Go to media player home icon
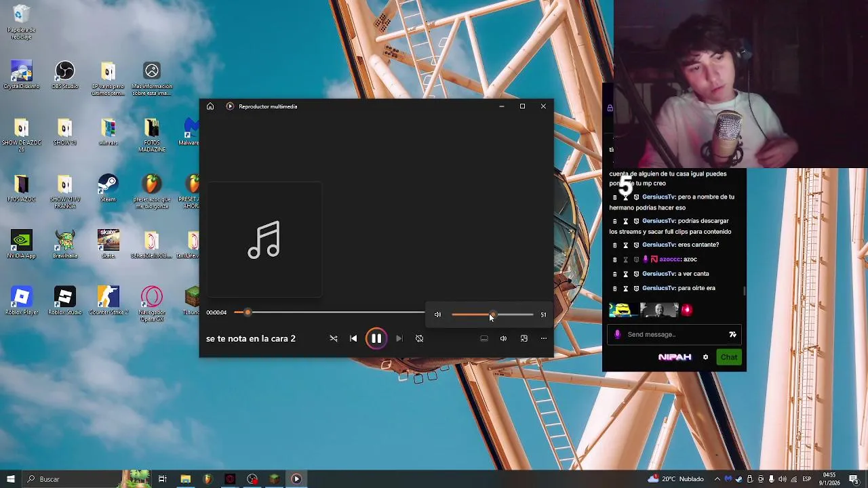The height and width of the screenshot is (488, 868). click(x=210, y=106)
